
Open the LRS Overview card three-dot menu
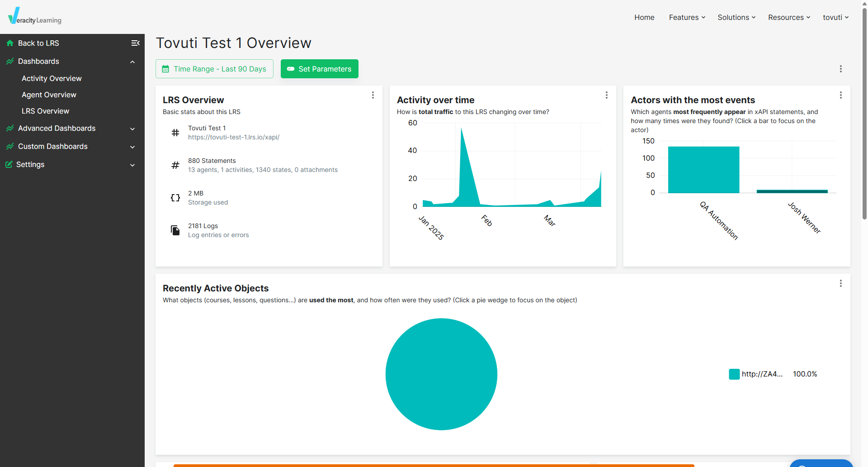[x=373, y=95]
